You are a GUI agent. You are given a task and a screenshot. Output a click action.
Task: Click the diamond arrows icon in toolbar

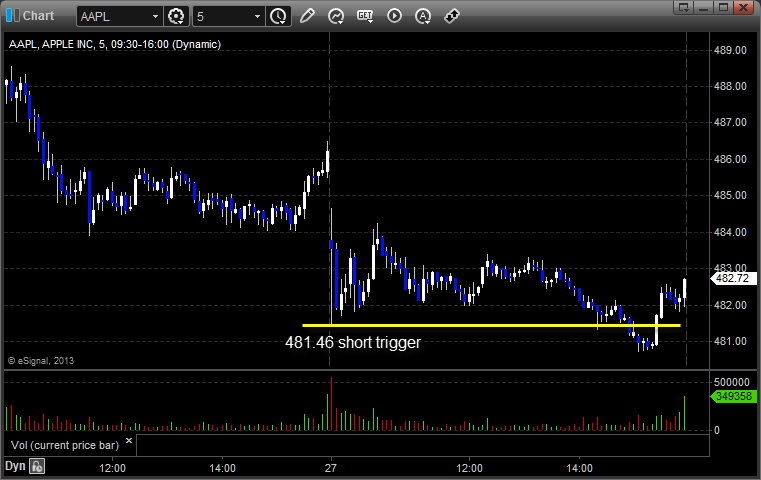click(452, 16)
